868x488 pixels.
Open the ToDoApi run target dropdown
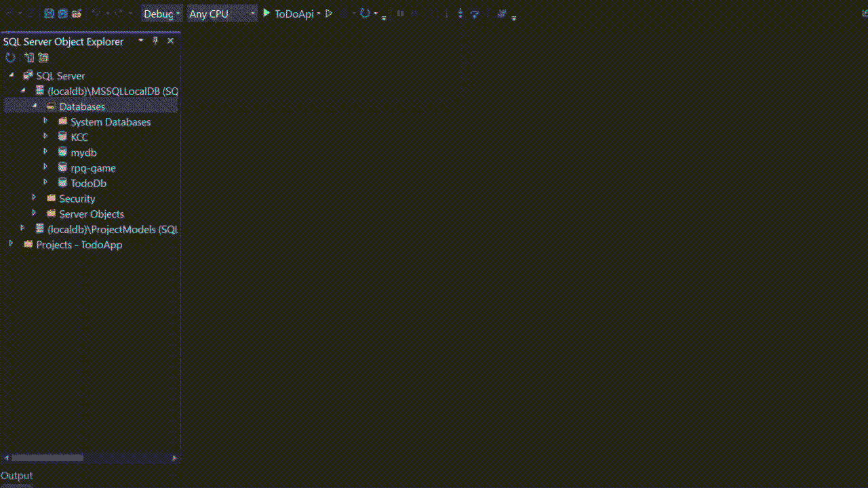point(319,13)
